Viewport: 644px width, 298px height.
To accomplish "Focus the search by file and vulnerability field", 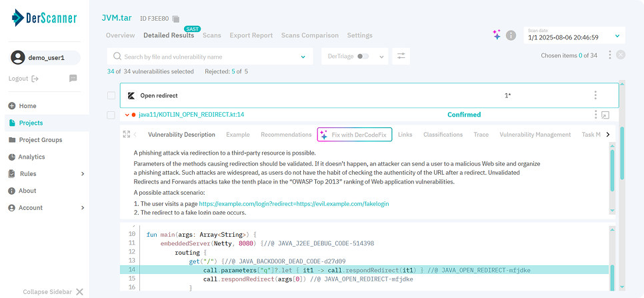I will pyautogui.click(x=210, y=56).
